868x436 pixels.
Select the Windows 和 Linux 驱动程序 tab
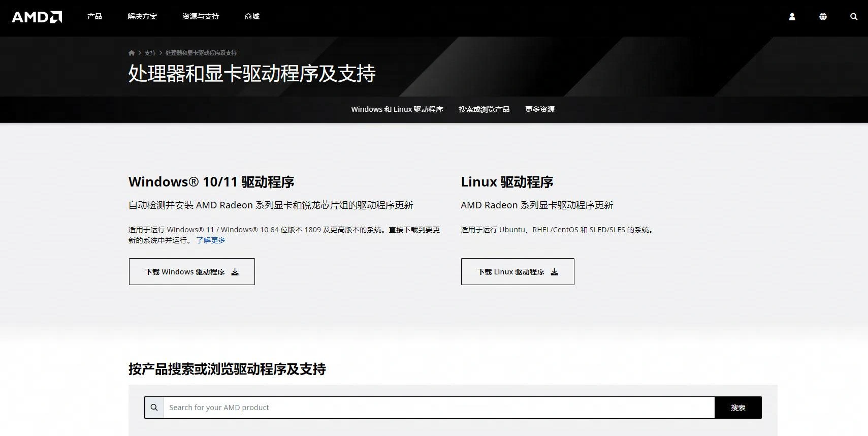[397, 109]
